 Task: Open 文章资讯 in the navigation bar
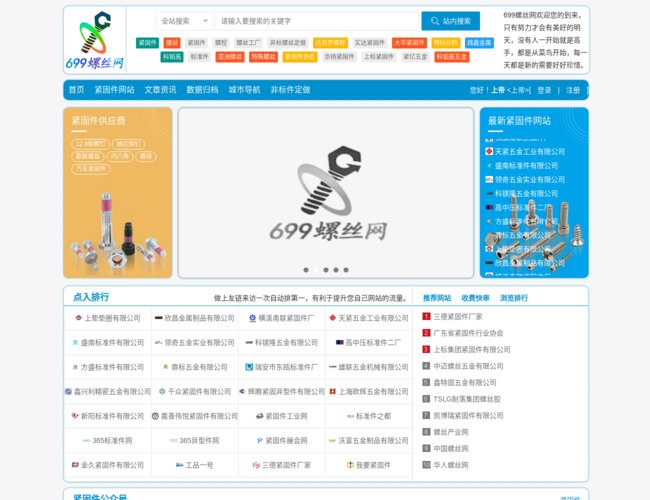click(x=160, y=90)
